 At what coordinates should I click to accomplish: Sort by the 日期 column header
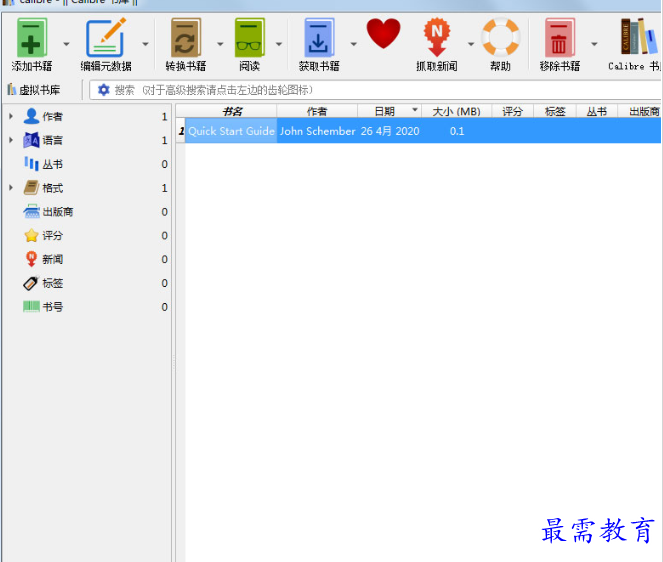(x=389, y=111)
